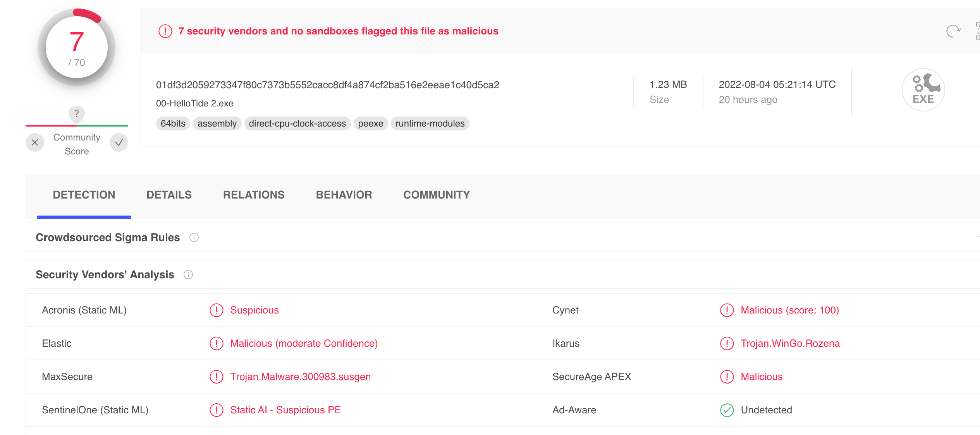Click the direct-cpu-clock-access tag
This screenshot has width=980, height=435.
(x=297, y=124)
